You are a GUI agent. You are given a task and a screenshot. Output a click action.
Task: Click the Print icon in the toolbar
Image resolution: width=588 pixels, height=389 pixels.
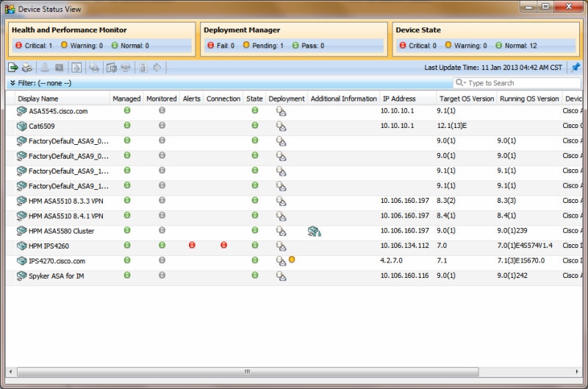click(27, 68)
